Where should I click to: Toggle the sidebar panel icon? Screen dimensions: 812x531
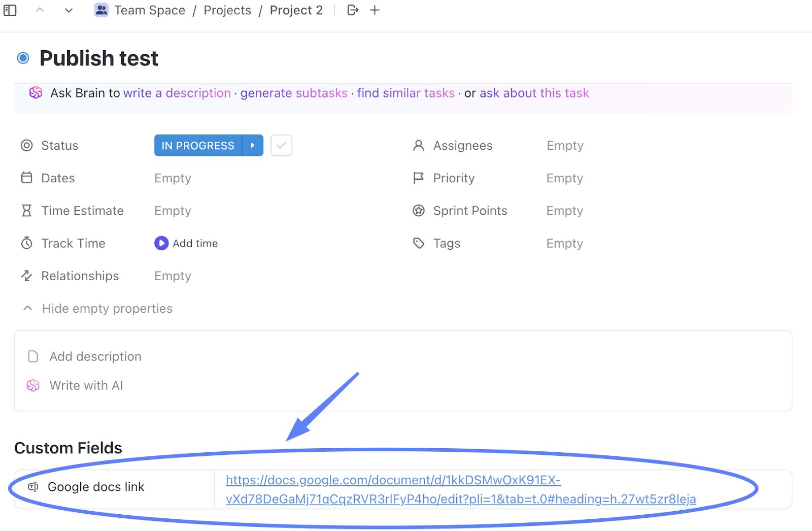point(10,10)
